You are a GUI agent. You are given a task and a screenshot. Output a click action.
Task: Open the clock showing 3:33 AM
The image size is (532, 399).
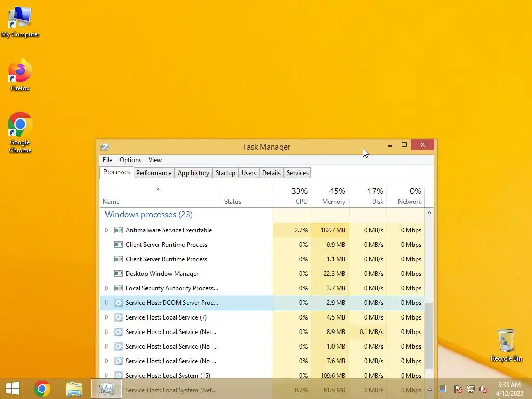point(509,389)
